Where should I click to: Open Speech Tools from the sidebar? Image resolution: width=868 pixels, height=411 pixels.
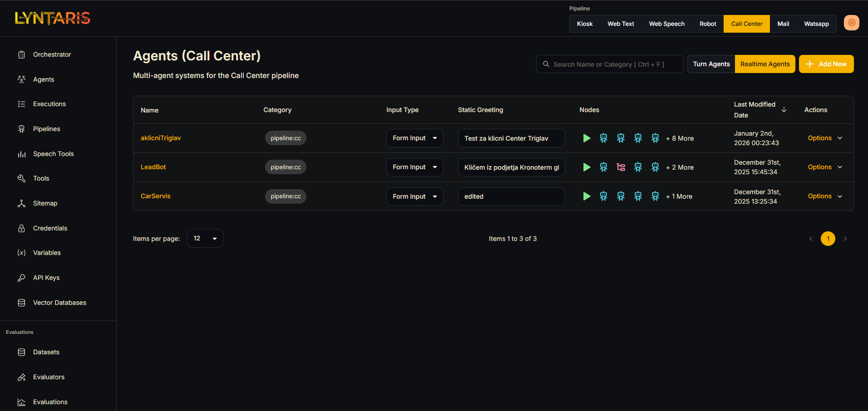coord(53,154)
